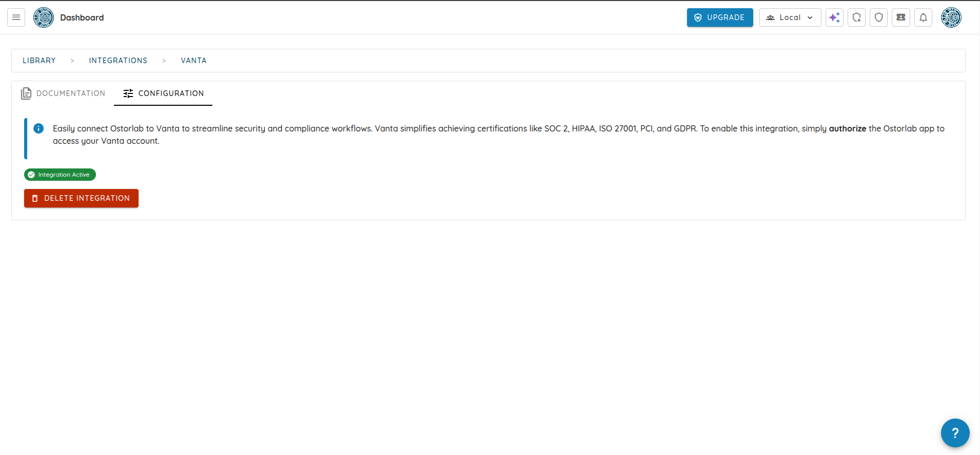
Task: Click the Dashboard title text
Action: pos(82,17)
